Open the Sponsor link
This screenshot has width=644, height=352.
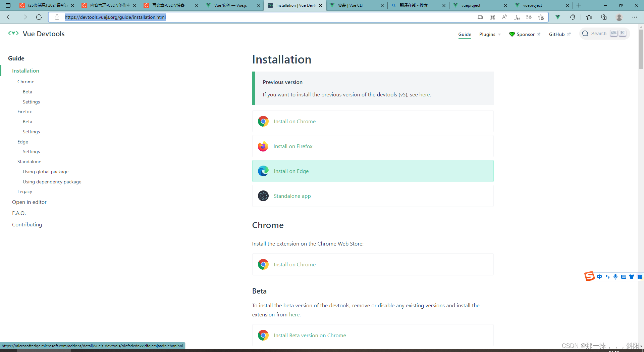tap(525, 34)
